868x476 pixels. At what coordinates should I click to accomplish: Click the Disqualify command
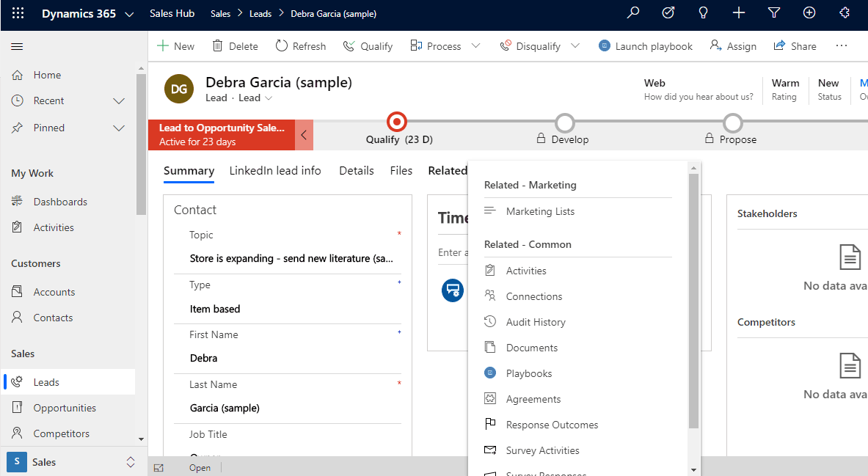530,46
